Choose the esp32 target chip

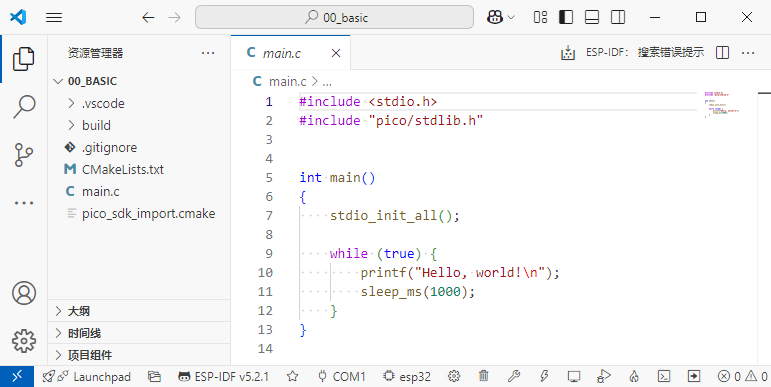coord(407,377)
